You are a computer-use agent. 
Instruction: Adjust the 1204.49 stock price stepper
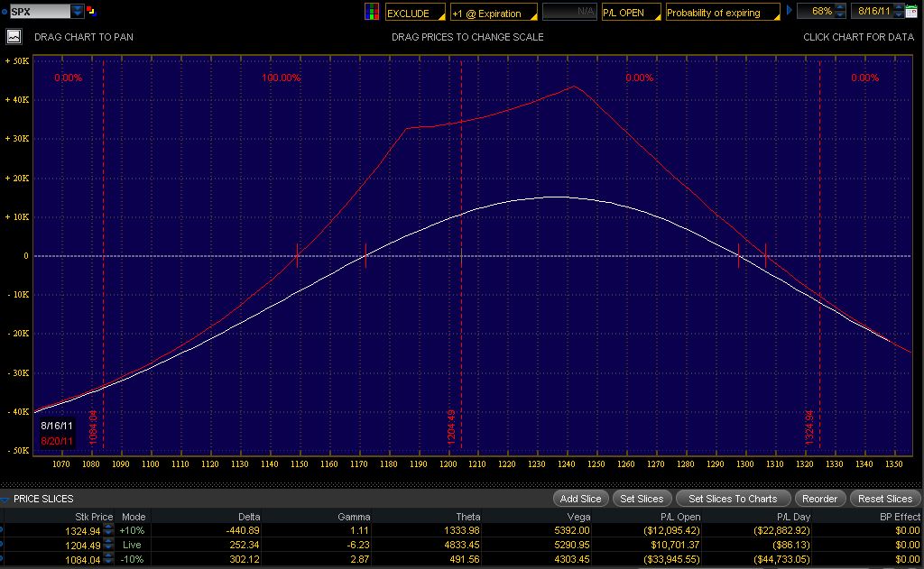coord(108,545)
